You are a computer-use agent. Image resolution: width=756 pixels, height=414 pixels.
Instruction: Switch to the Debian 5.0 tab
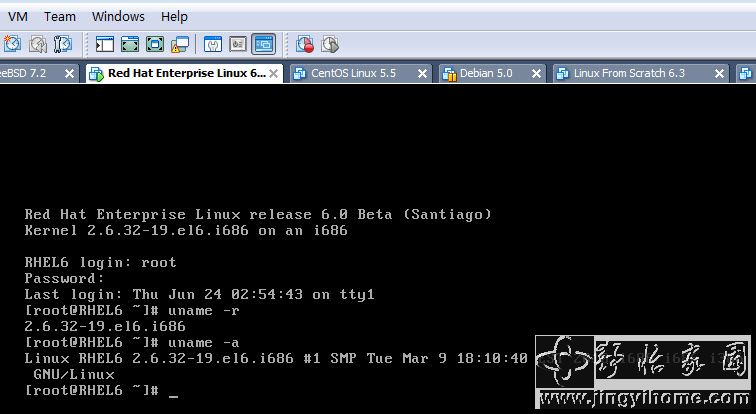coord(485,73)
